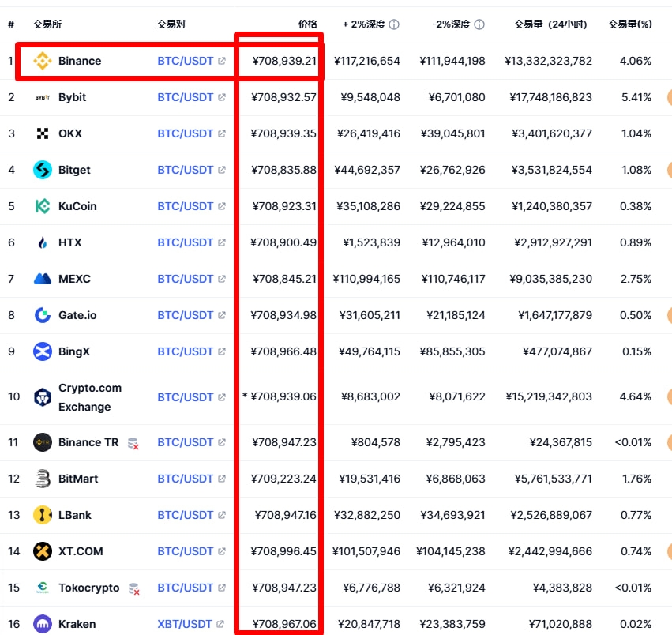
Task: Open the LBank exchange name link
Action: coord(75,515)
